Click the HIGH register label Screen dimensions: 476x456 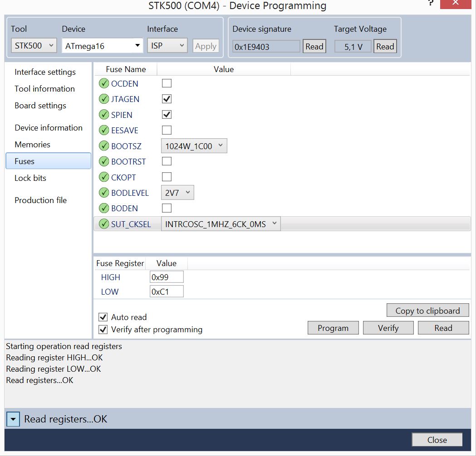111,277
